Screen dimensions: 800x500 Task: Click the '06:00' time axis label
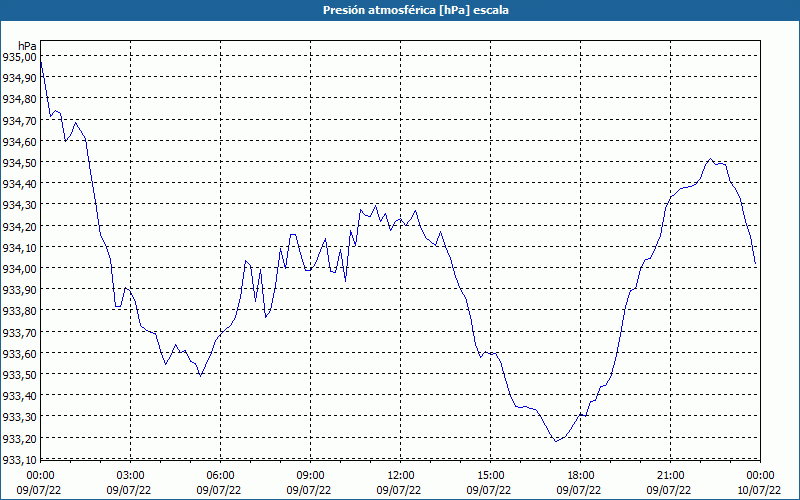(x=220, y=476)
